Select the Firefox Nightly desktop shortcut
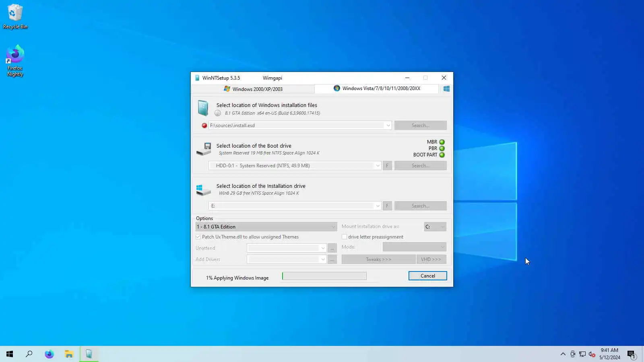The image size is (644, 362). point(15,61)
